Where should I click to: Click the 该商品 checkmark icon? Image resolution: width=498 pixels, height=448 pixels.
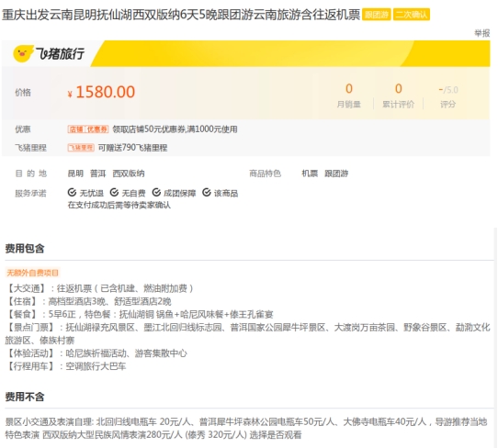click(207, 192)
